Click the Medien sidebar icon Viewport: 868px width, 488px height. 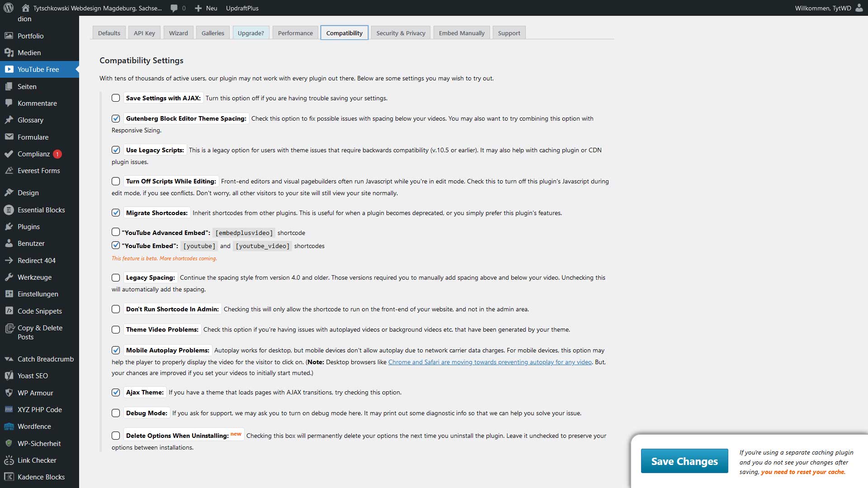pos(9,52)
